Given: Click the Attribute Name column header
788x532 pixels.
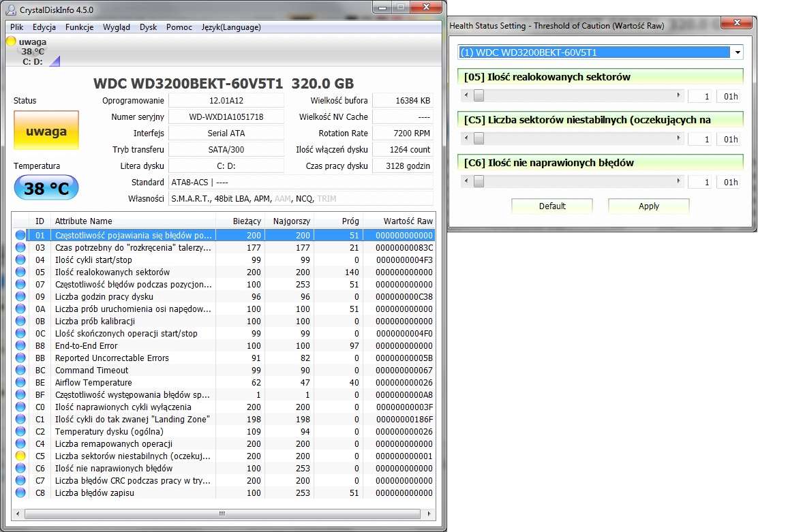Looking at the screenshot, I should (133, 221).
